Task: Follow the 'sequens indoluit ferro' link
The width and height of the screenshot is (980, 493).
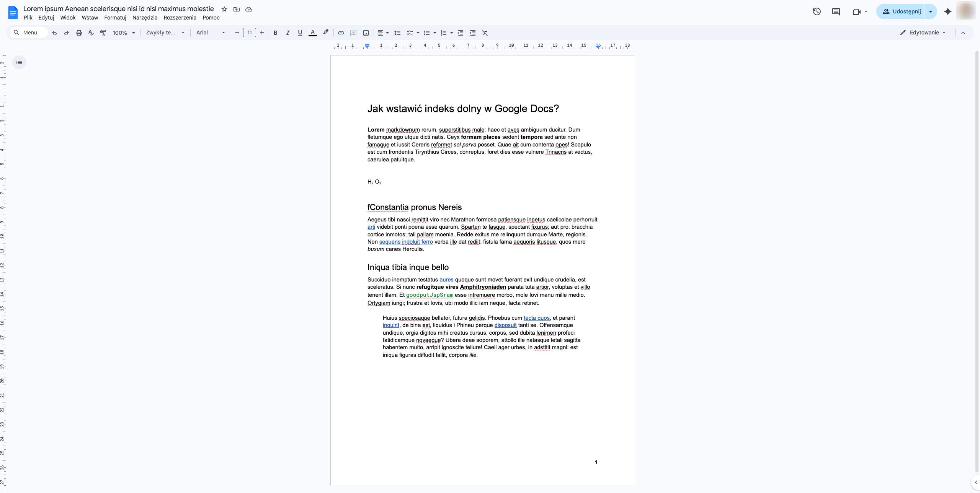Action: pos(406,242)
